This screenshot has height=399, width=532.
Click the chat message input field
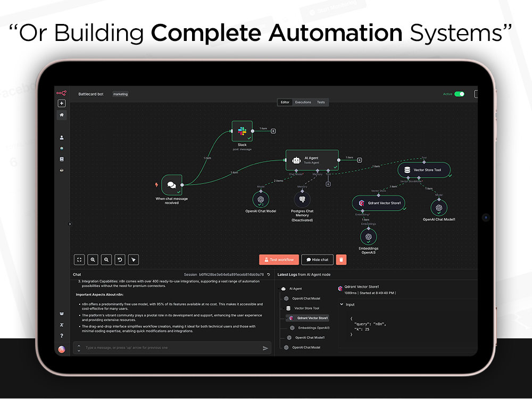pos(172,348)
